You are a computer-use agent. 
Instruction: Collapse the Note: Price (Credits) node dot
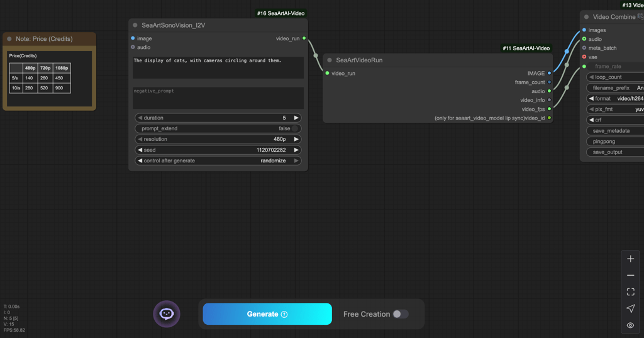click(9, 38)
